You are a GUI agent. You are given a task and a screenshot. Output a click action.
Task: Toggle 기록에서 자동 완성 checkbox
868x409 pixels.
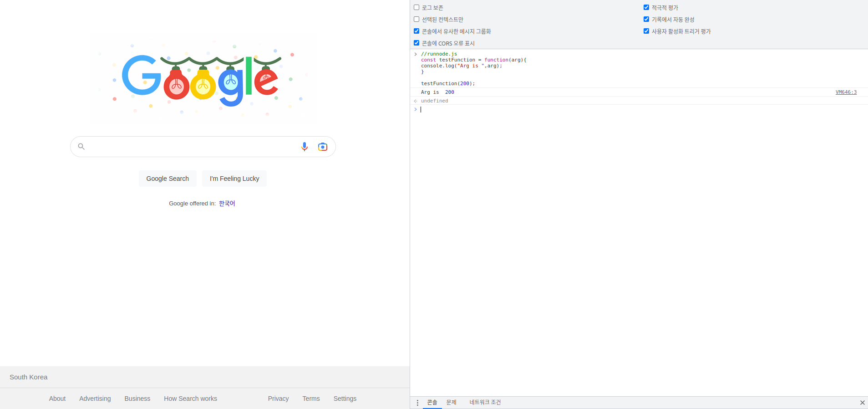pos(646,19)
